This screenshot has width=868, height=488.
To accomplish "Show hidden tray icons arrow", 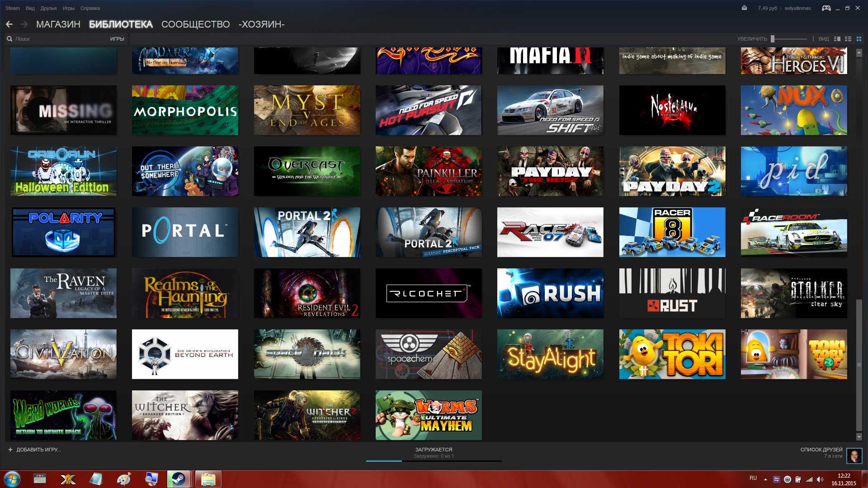I will pyautogui.click(x=765, y=479).
